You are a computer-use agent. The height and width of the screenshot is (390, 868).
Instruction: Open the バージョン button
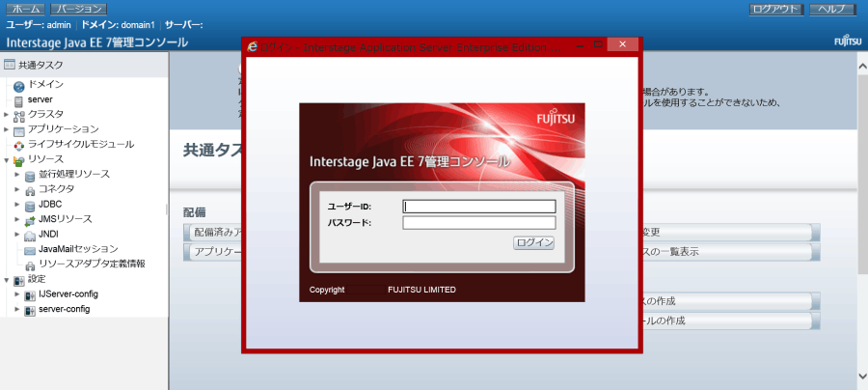pos(79,9)
